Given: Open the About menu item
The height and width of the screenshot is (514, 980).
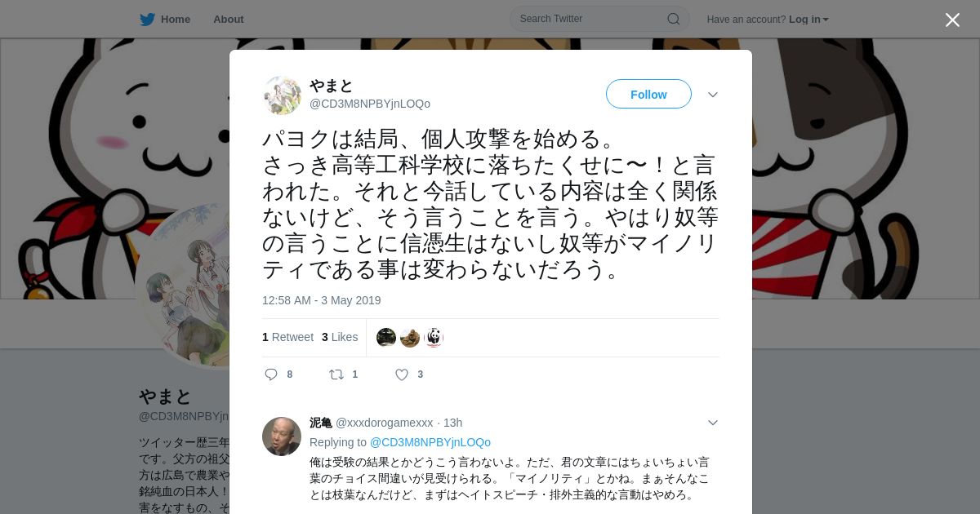Looking at the screenshot, I should pyautogui.click(x=229, y=20).
